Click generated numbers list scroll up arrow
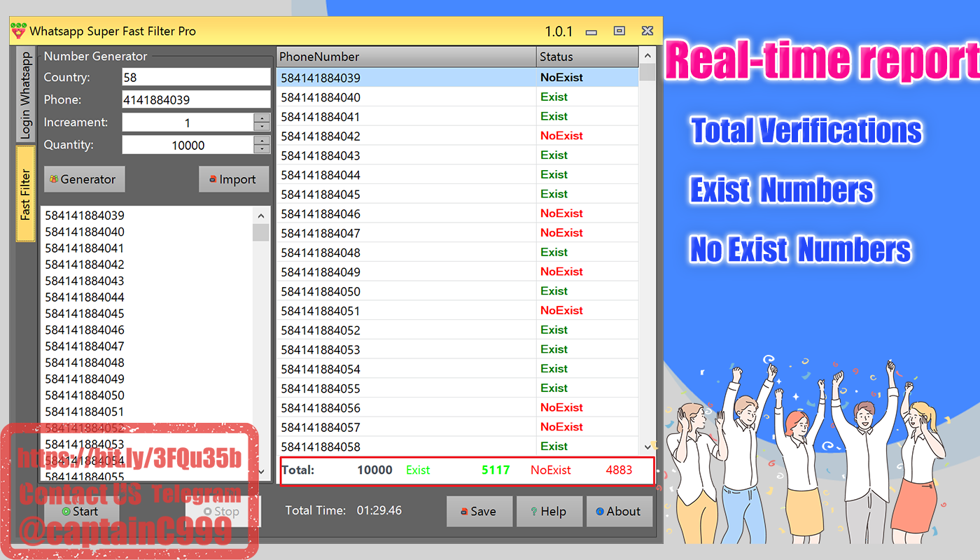The image size is (980, 560). pyautogui.click(x=261, y=216)
